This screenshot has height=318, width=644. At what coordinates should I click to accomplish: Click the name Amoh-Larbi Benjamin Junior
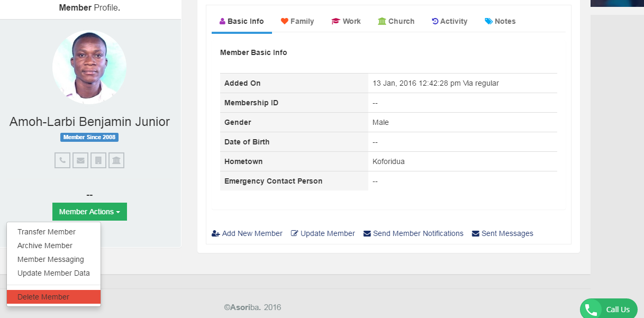click(x=89, y=122)
